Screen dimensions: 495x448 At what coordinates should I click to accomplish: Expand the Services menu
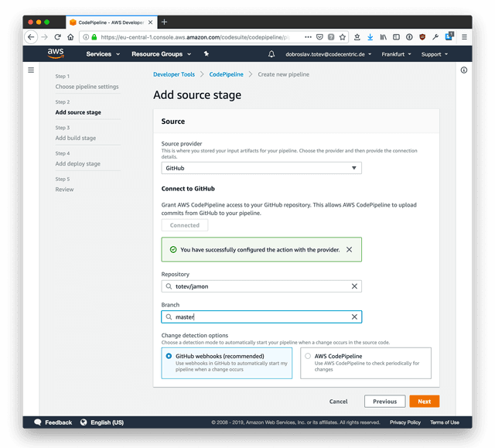(103, 54)
